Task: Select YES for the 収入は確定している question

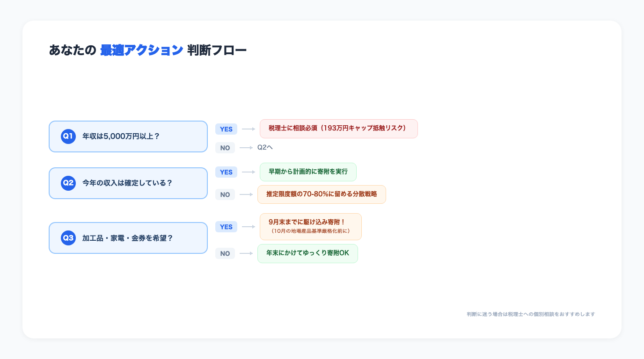Action: point(226,172)
